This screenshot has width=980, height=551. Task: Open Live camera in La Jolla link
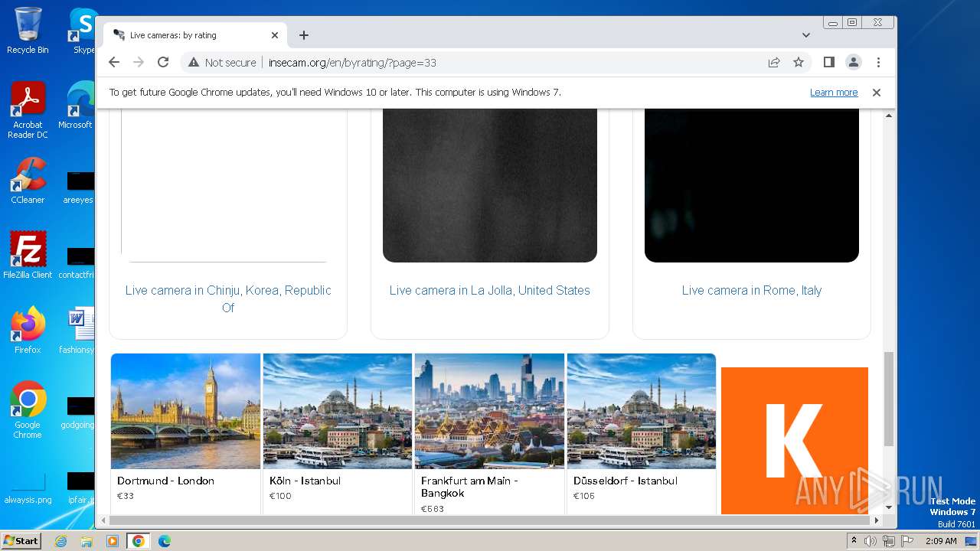click(x=490, y=290)
